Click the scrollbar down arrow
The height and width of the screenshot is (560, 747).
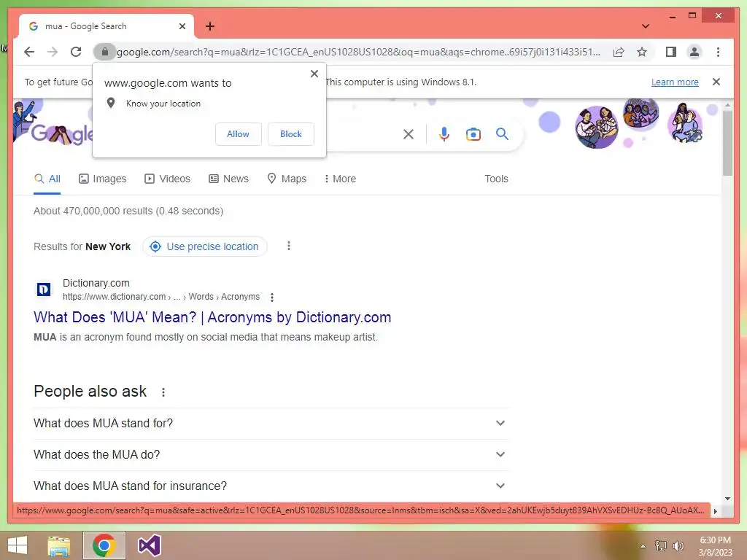(727, 499)
